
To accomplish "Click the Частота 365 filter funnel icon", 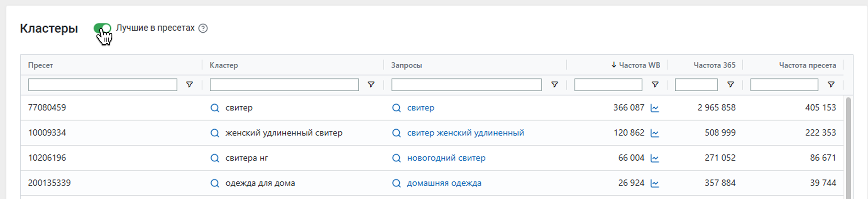I will (730, 84).
